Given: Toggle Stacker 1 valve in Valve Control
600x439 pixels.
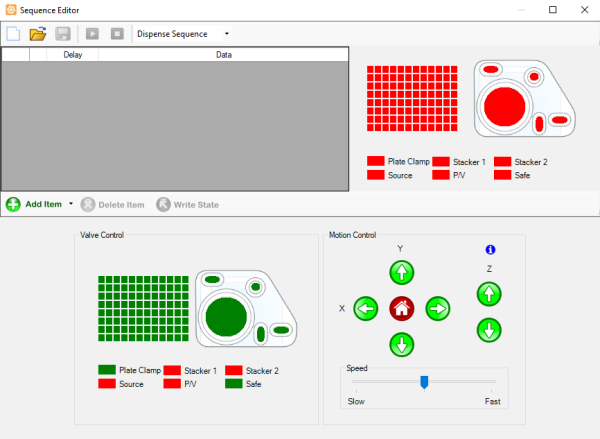Looking at the screenshot, I should (172, 370).
